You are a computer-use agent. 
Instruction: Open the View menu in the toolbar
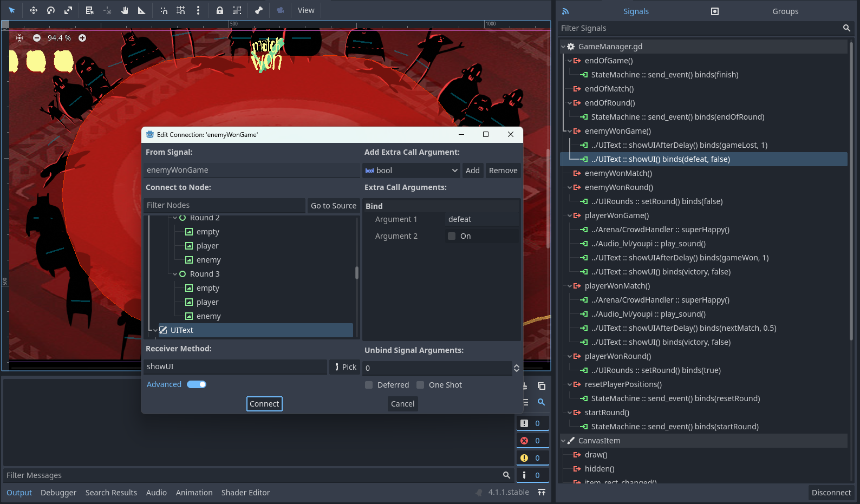[306, 10]
